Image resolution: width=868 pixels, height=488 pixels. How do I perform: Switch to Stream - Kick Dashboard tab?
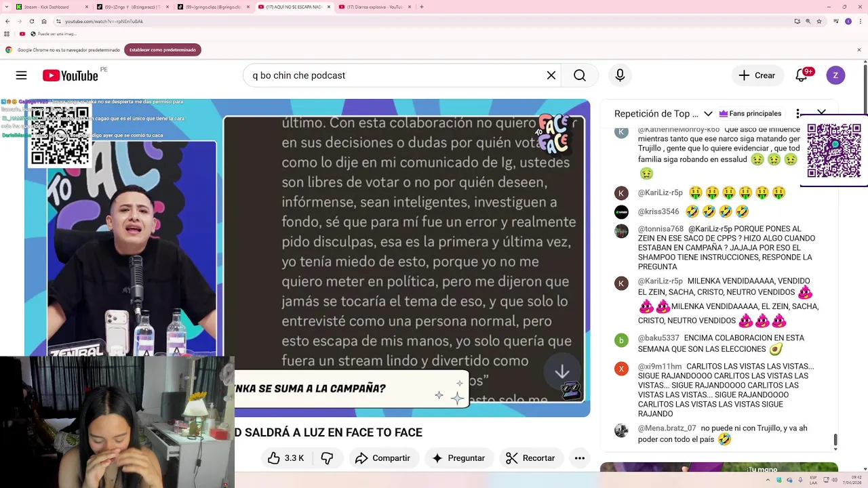point(51,7)
